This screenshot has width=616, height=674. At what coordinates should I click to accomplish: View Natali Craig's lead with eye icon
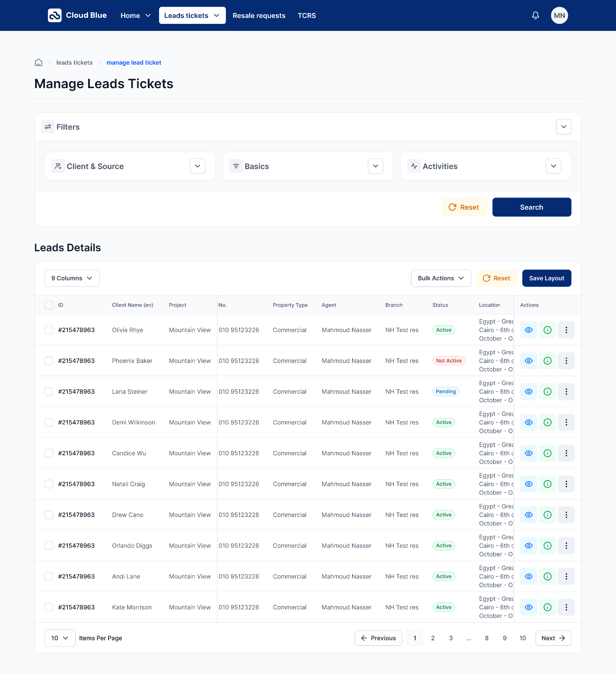click(529, 484)
